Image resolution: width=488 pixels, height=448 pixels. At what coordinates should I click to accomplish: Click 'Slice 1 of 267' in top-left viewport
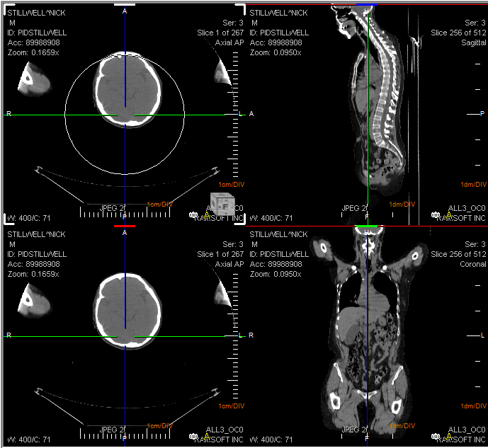(x=220, y=33)
